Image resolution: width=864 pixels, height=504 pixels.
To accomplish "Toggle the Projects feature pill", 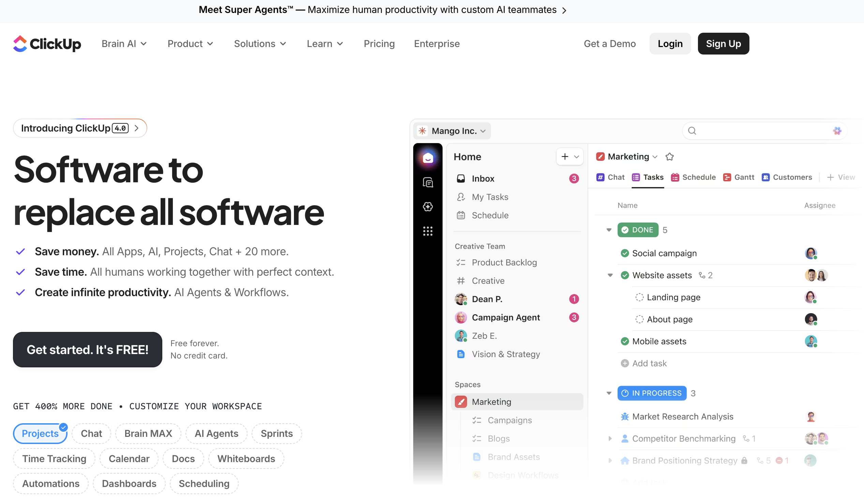I will [x=40, y=433].
